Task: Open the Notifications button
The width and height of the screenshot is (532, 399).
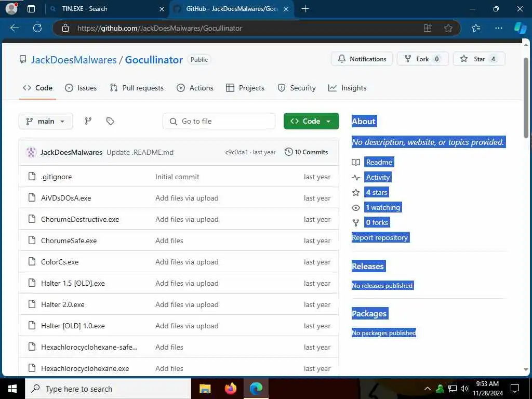Action: click(x=362, y=59)
